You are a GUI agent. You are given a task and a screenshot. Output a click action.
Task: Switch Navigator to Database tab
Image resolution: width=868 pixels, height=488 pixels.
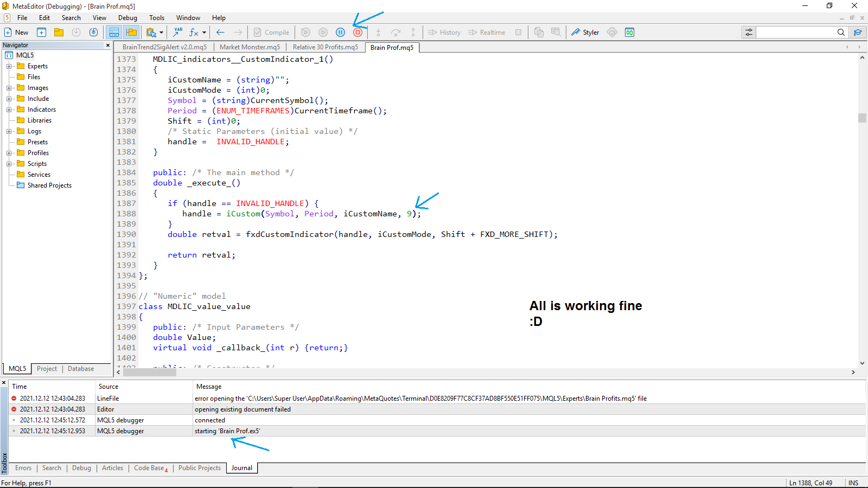point(81,369)
